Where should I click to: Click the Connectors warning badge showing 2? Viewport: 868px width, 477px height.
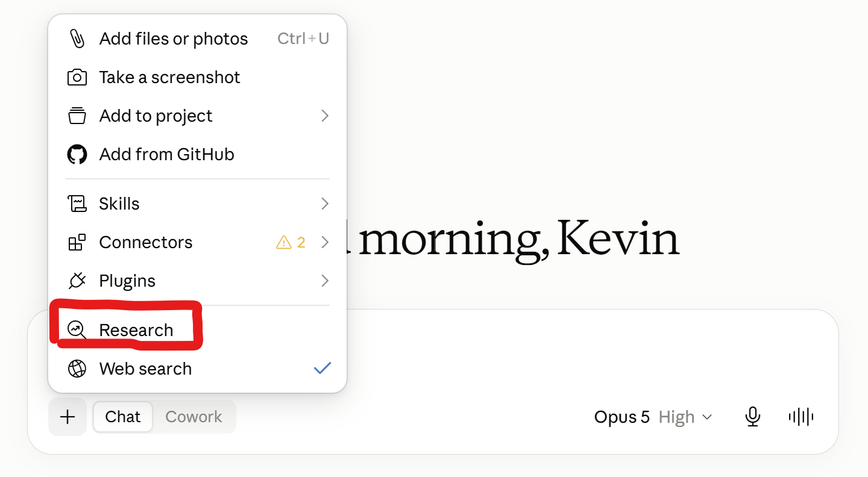pos(291,242)
